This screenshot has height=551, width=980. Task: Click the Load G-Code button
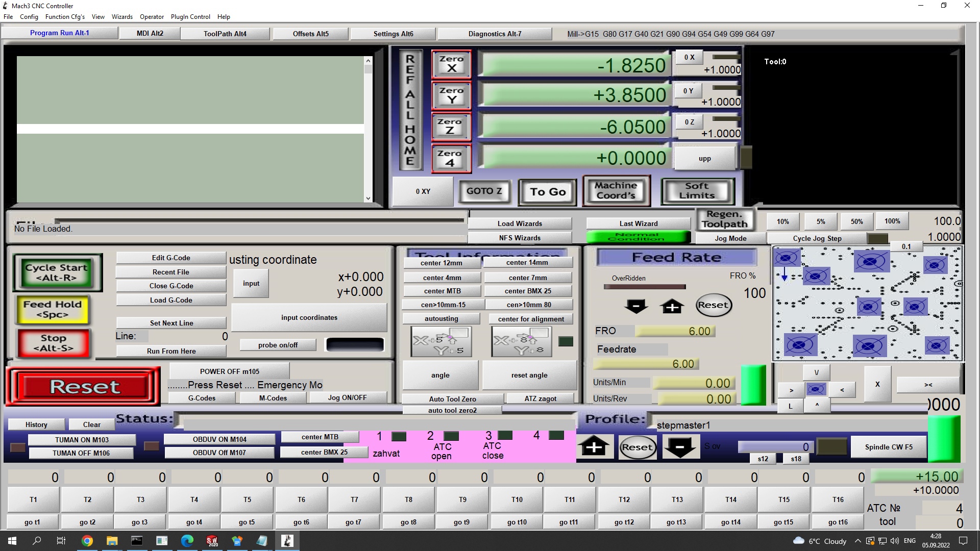click(x=171, y=300)
